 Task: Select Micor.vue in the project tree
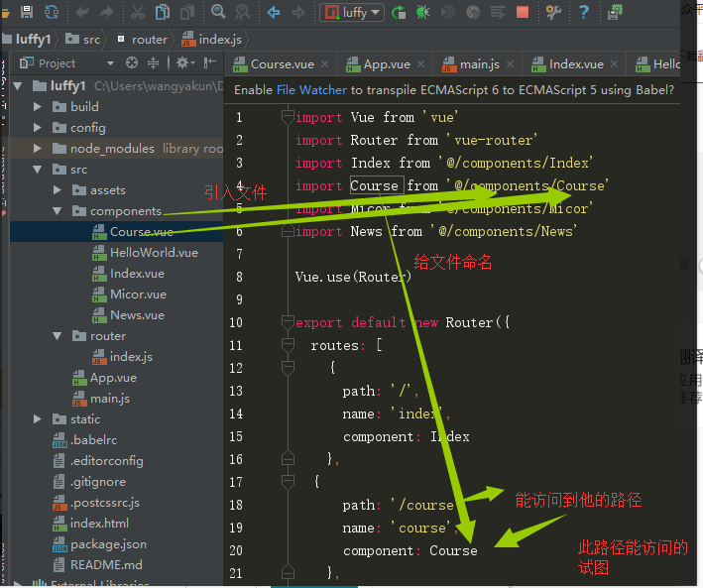[137, 294]
